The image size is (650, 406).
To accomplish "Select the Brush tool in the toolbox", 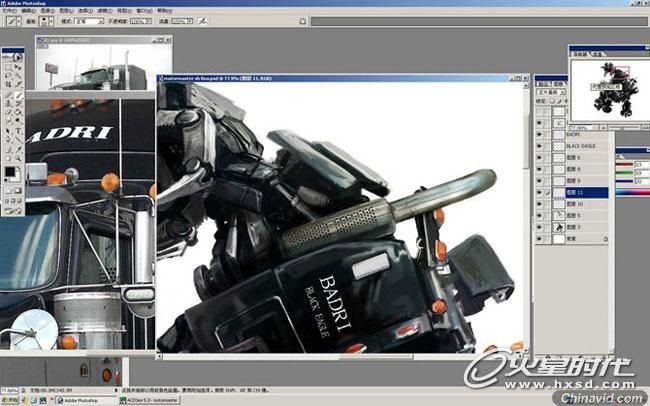I will tap(19, 94).
